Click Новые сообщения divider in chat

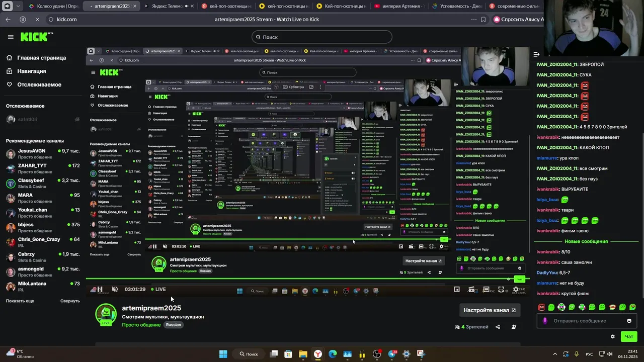coord(586,241)
